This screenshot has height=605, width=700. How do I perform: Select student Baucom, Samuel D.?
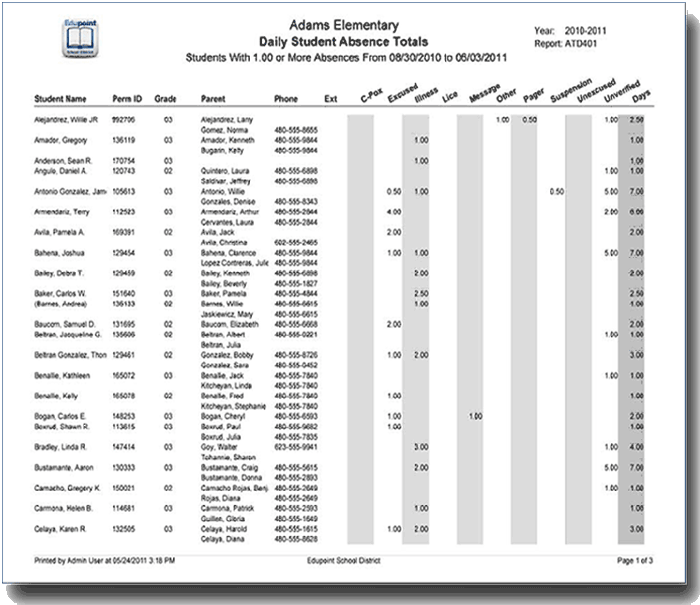64,324
